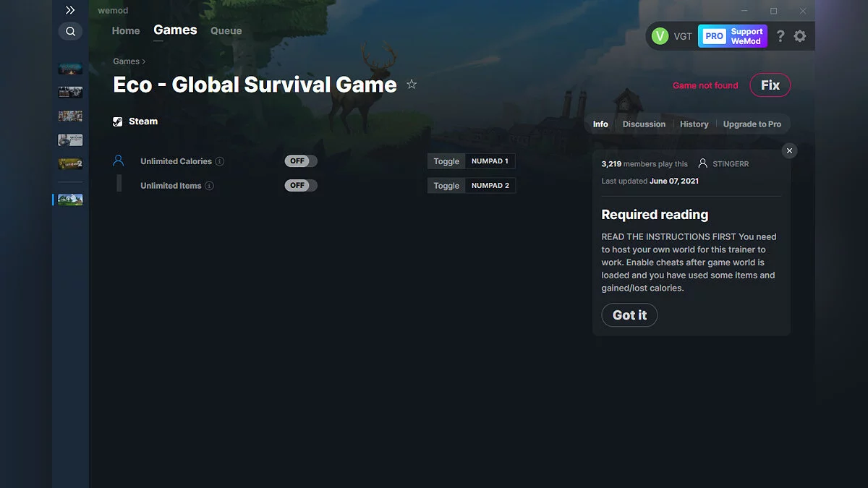
Task: Click the Got it button
Action: click(x=629, y=315)
